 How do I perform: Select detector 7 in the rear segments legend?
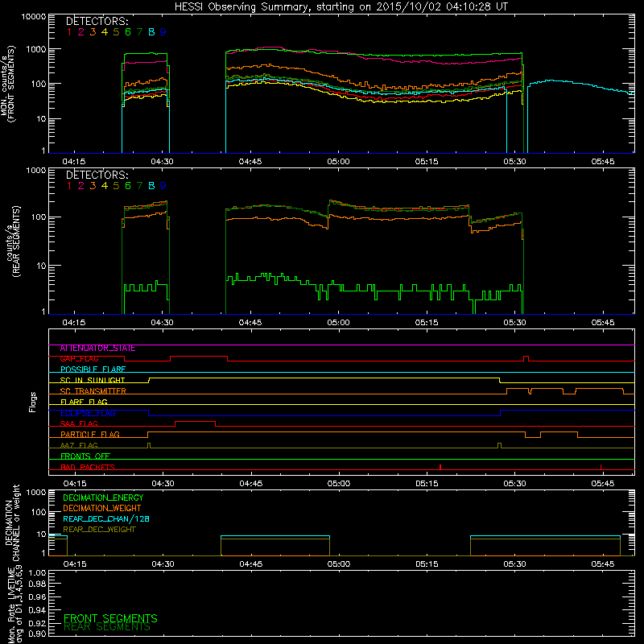[x=139, y=186]
